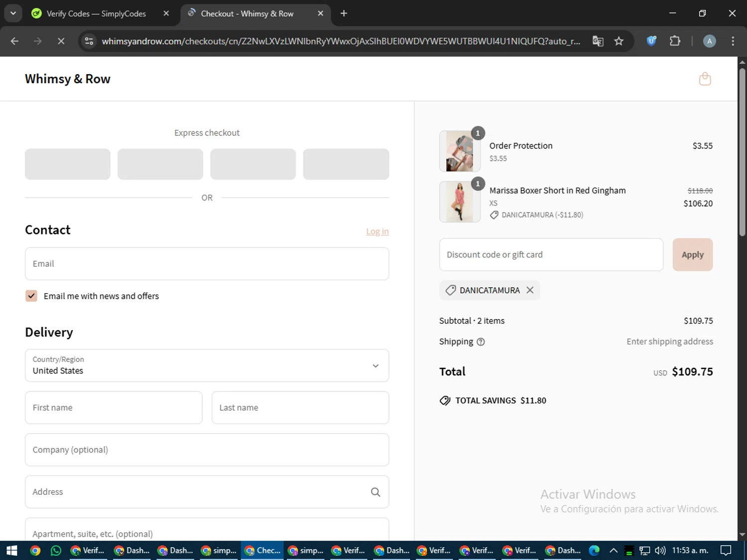Close the Checkout Whimsy & Row tab
747x560 pixels.
click(x=321, y=13)
